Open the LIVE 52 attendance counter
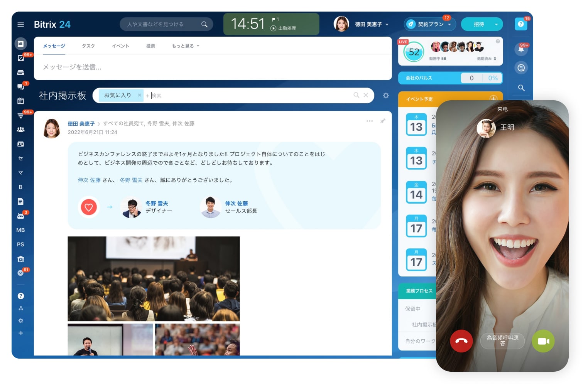 click(414, 52)
